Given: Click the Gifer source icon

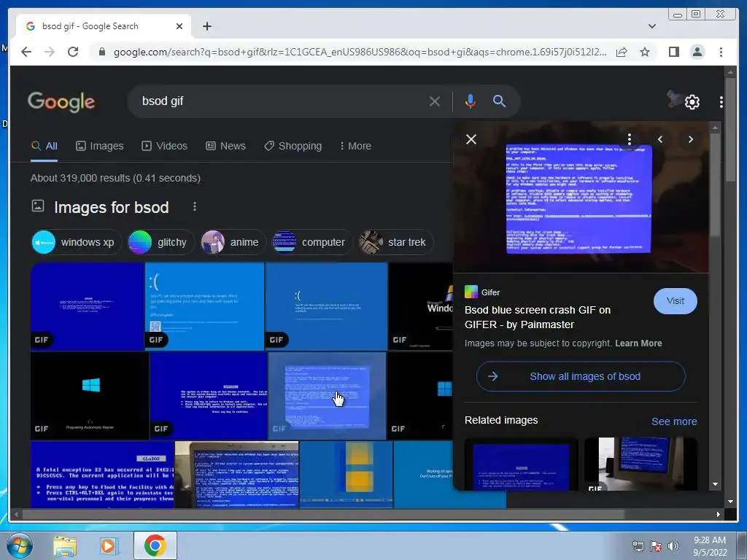Looking at the screenshot, I should 471,292.
